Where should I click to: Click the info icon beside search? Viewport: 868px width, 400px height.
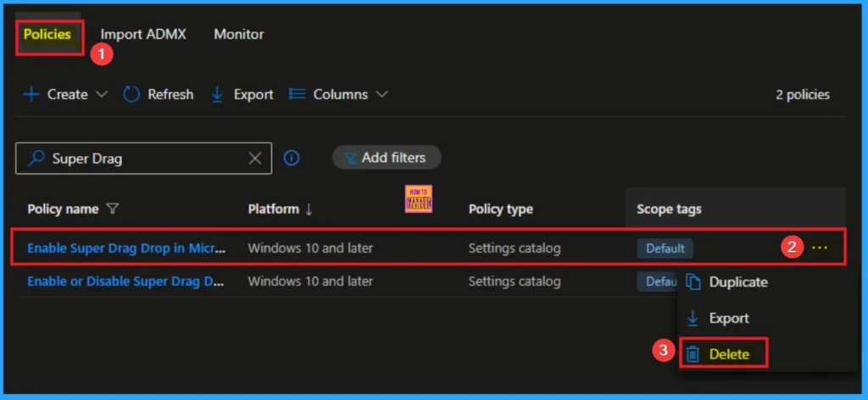292,158
